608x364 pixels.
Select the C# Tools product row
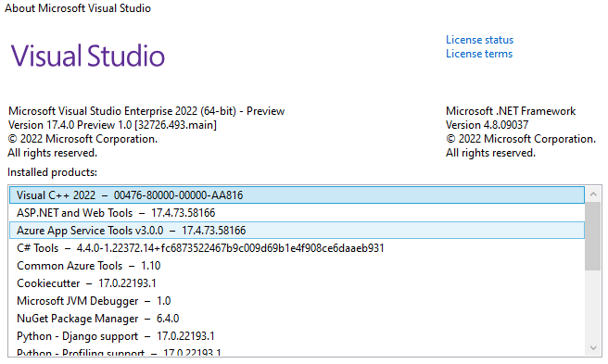(x=297, y=248)
